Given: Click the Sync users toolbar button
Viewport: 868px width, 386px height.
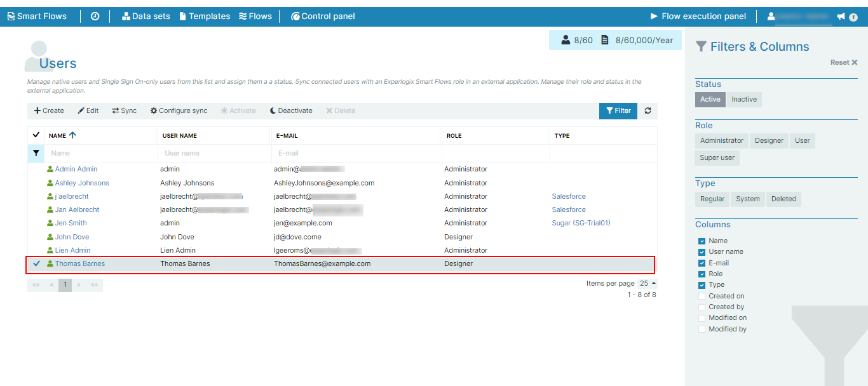Looking at the screenshot, I should pyautogui.click(x=125, y=110).
